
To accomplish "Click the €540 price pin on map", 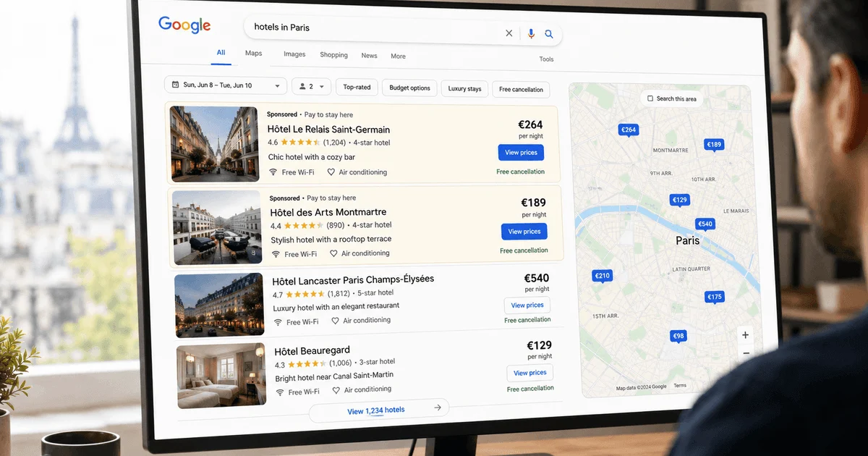I will coord(705,224).
